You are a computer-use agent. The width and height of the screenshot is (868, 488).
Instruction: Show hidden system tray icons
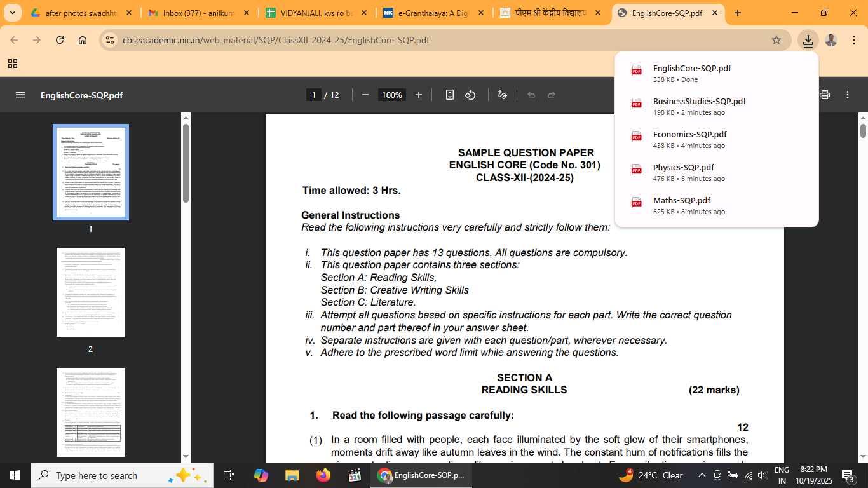pyautogui.click(x=702, y=475)
